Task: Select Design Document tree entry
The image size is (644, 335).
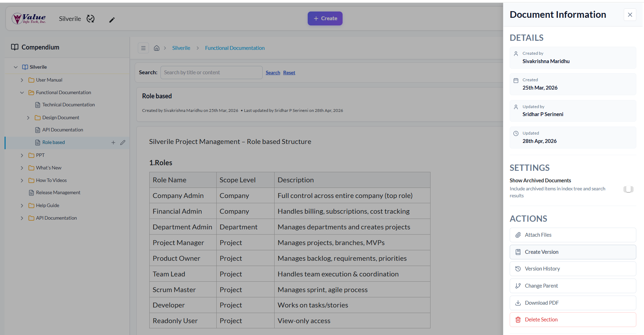Action: (x=61, y=117)
